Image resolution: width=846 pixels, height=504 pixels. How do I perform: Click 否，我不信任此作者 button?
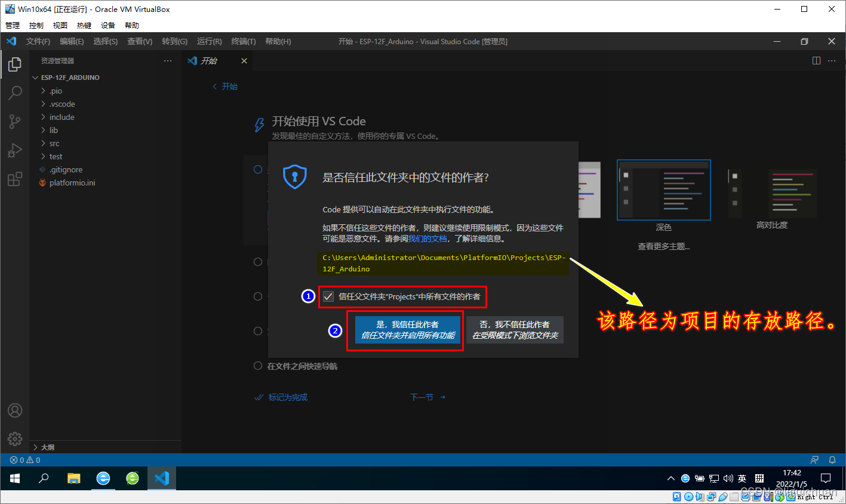515,330
